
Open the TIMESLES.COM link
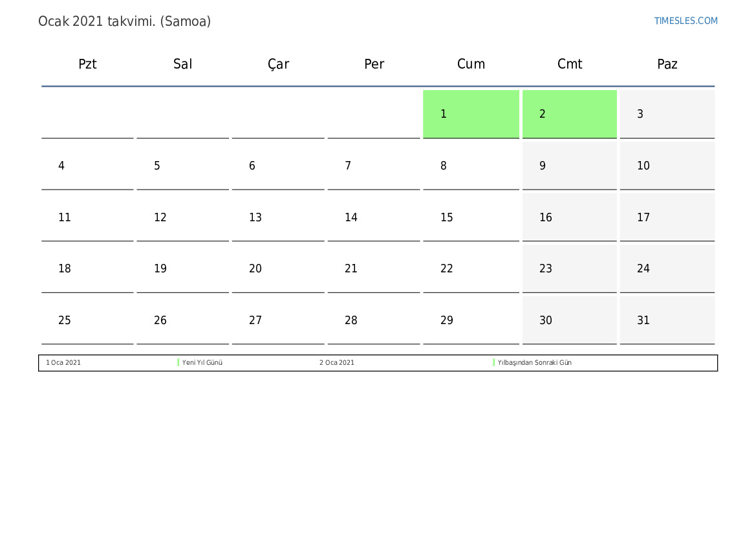tap(686, 21)
